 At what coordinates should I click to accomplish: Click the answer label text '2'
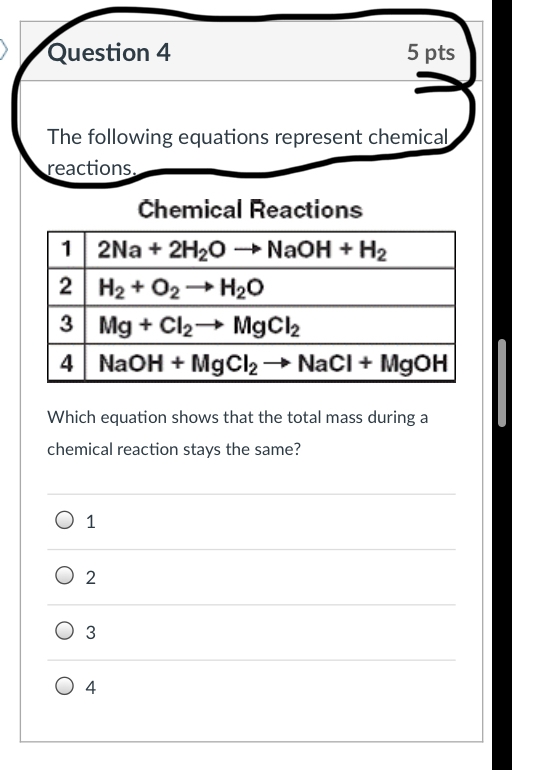(x=90, y=578)
